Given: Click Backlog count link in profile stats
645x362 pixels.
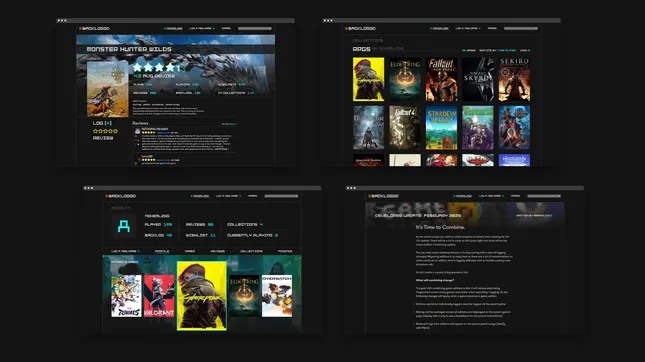Looking at the screenshot, I should pyautogui.click(x=158, y=235).
